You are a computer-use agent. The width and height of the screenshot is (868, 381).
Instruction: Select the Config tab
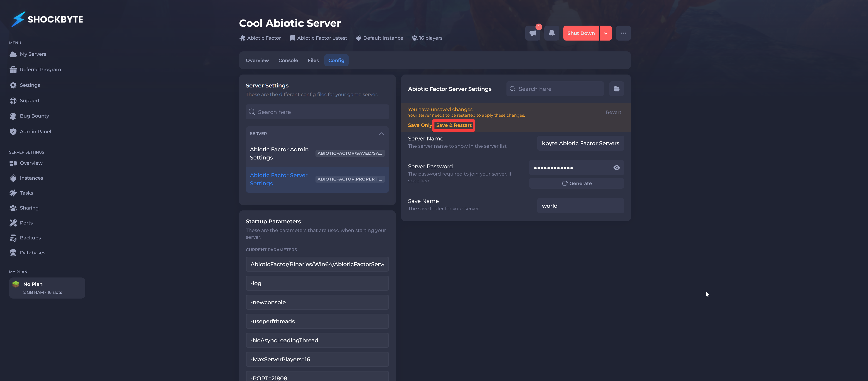(336, 60)
